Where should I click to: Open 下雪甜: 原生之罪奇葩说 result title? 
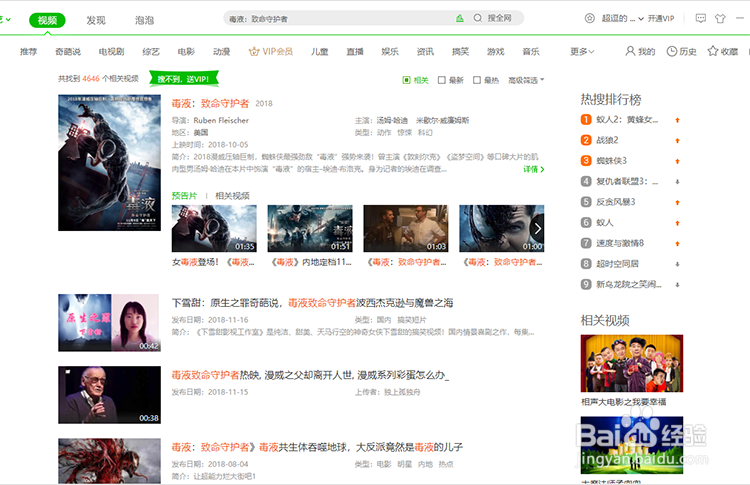tap(312, 303)
